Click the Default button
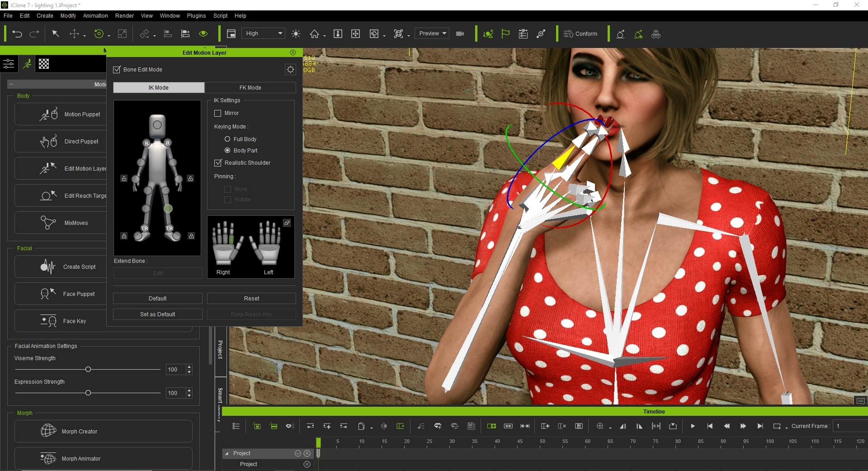Screen dimensions: 868x471 (x=158, y=298)
